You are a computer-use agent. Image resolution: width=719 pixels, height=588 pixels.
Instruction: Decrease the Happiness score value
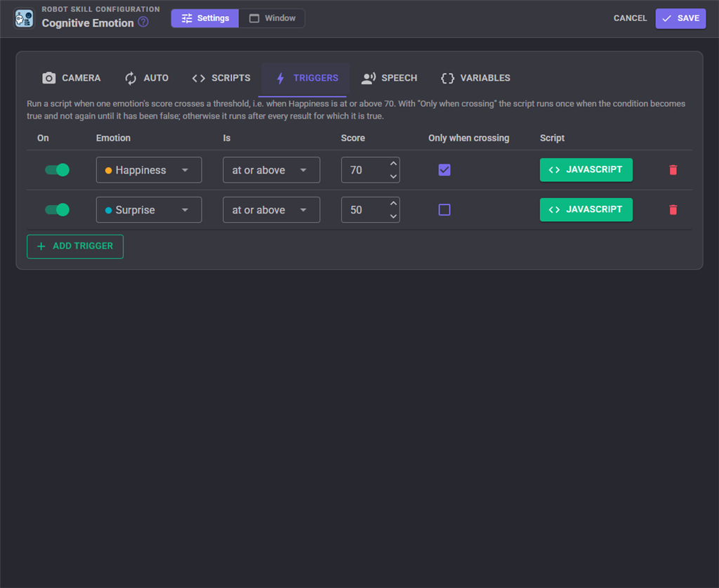[x=393, y=176]
